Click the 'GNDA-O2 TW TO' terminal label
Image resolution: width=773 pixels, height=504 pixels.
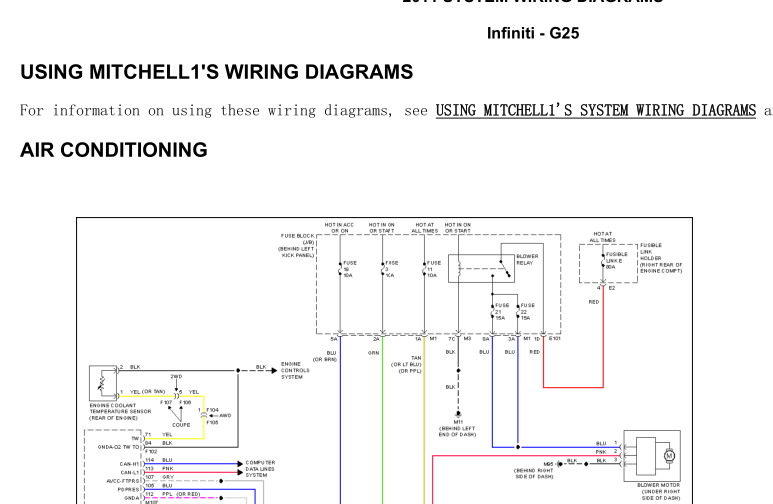[119, 447]
